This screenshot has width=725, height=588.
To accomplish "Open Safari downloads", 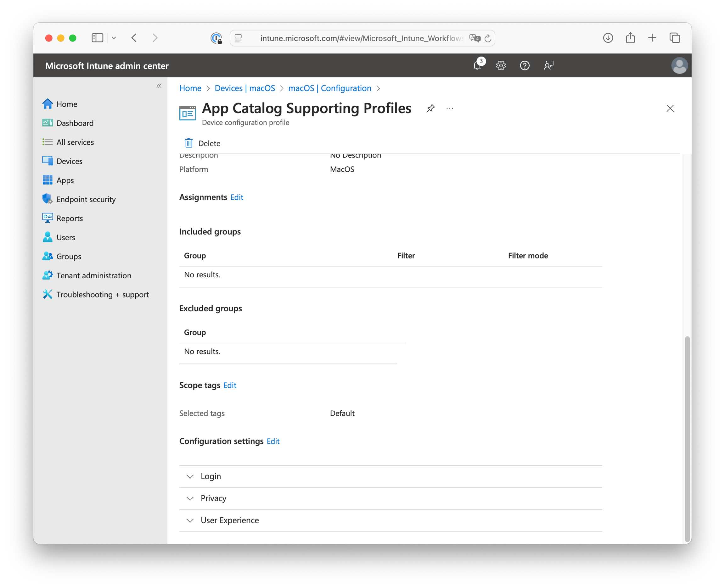I will [x=608, y=38].
